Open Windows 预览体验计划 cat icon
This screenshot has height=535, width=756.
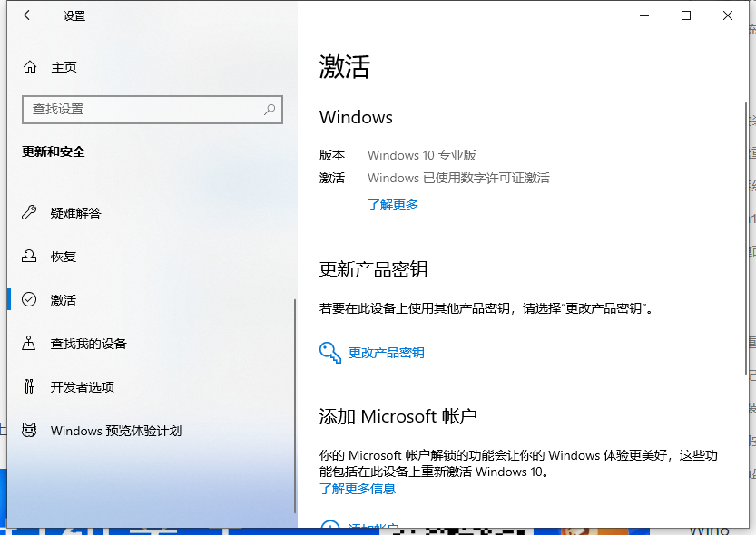pos(30,431)
